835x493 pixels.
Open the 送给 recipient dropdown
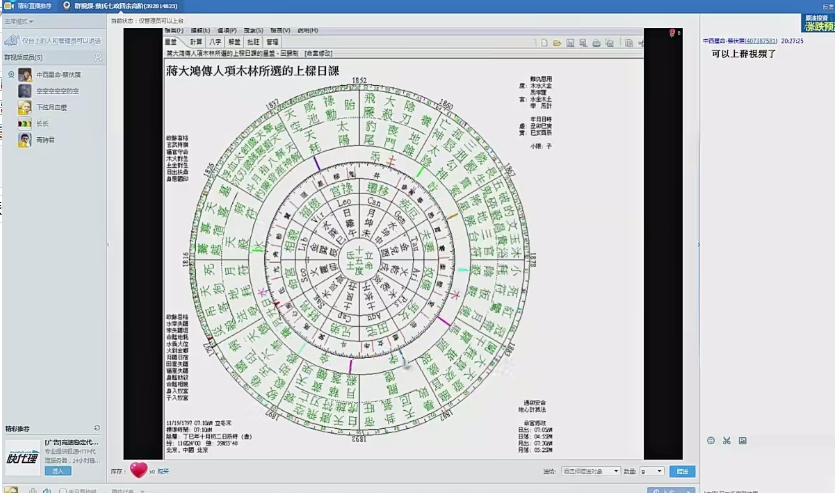[591, 471]
